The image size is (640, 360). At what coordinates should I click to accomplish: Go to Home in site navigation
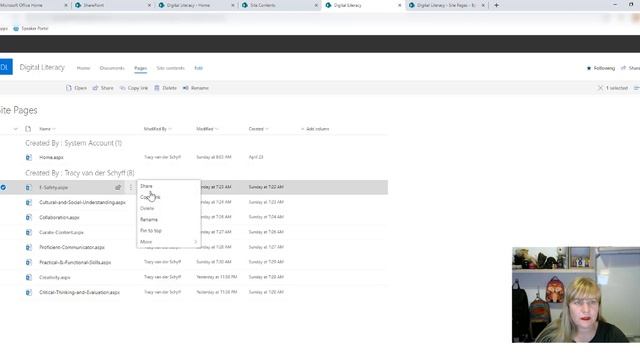pyautogui.click(x=83, y=68)
